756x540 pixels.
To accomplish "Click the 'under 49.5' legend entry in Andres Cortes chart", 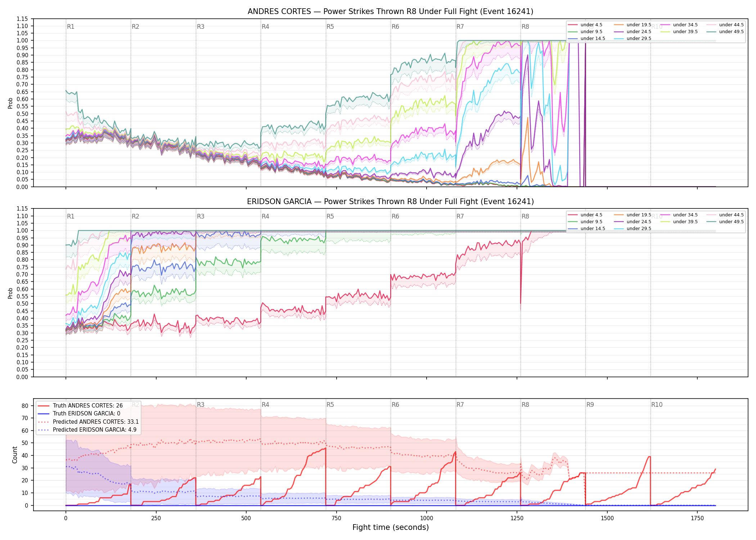I will pos(724,32).
